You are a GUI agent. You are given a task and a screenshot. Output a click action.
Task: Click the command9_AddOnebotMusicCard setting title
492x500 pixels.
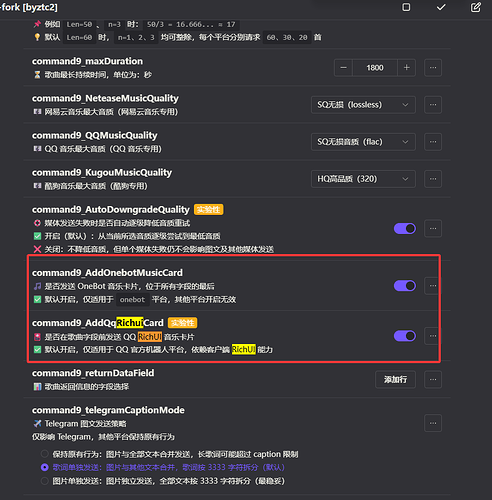pos(107,273)
